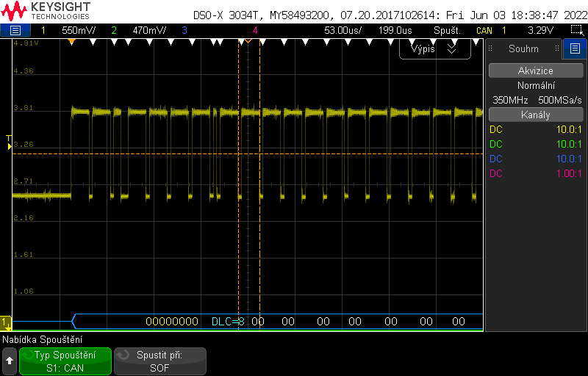Click the blue DC 10.0:1 channel row
The height and width of the screenshot is (376, 588).
point(536,159)
